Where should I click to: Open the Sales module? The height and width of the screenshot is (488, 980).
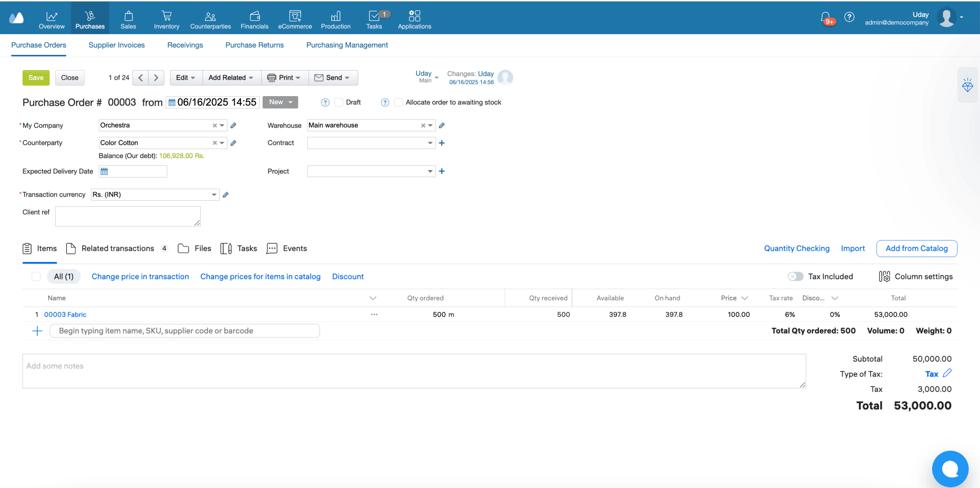point(128,19)
